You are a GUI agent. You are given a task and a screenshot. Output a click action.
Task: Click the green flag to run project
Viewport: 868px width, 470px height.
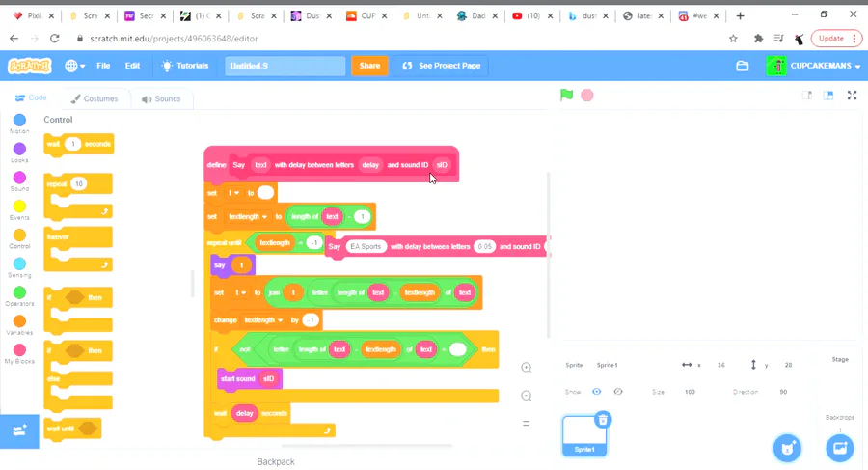(x=566, y=95)
